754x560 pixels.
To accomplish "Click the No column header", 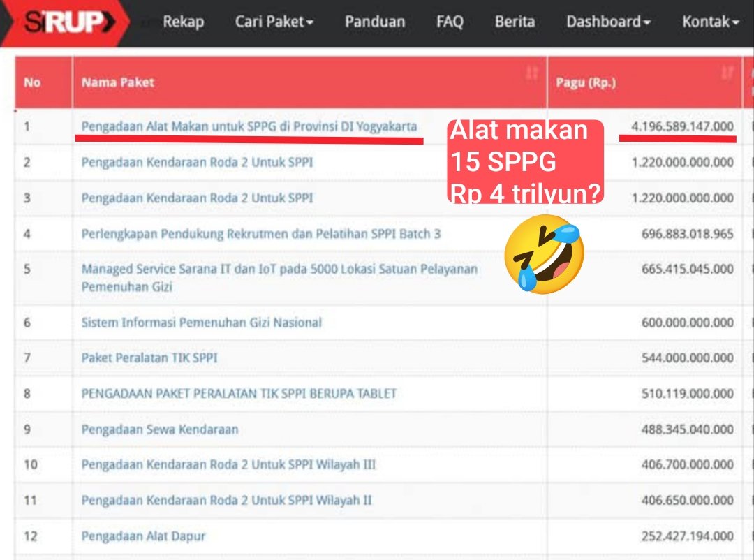I will (x=44, y=82).
